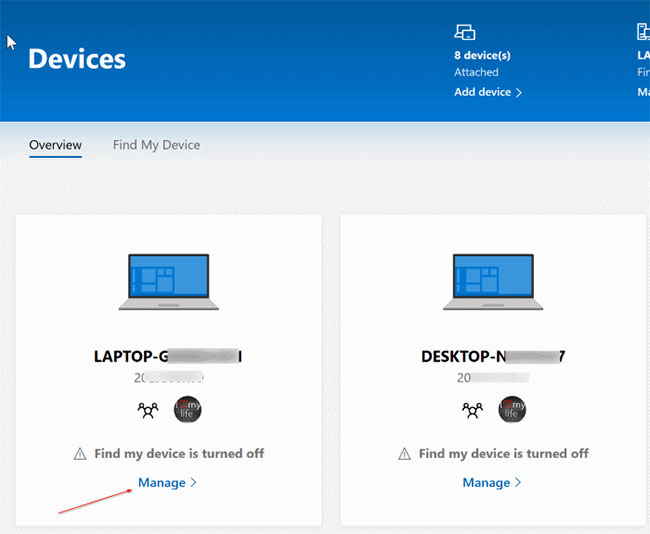This screenshot has height=534, width=650.
Task: Click the profile avatar on DESKTOP card
Action: [x=512, y=409]
